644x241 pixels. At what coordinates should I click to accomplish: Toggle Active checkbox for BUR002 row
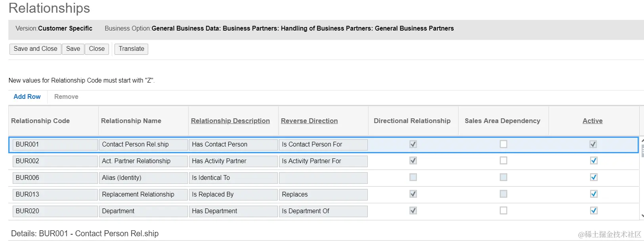pyautogui.click(x=593, y=161)
